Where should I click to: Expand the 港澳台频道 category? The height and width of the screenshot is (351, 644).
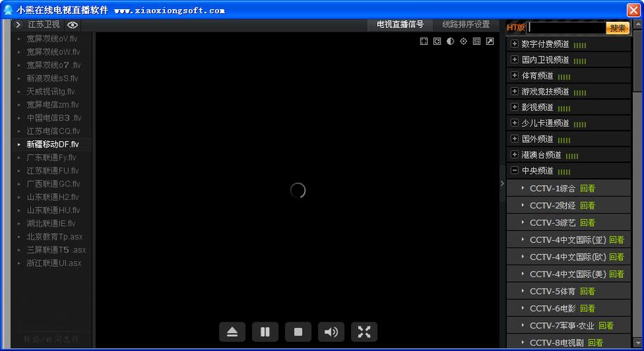point(515,154)
